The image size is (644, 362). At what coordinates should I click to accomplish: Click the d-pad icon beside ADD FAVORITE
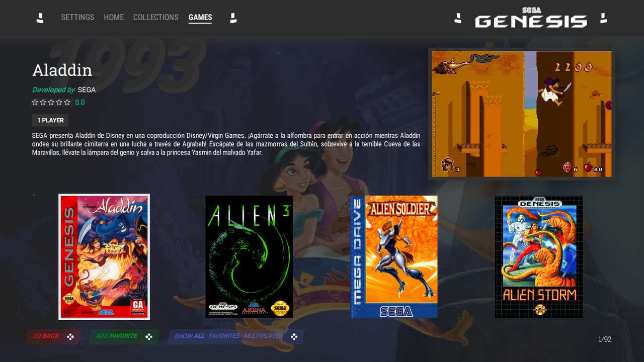coord(148,337)
